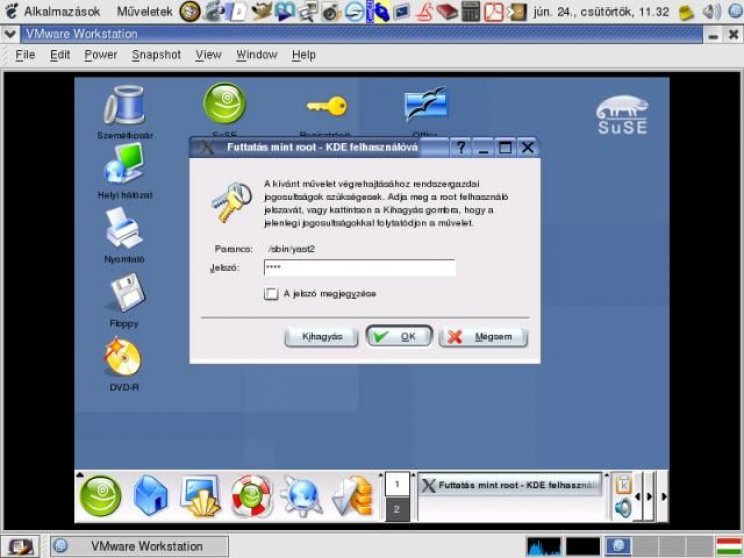Screen dimensions: 744x558
Task: Click the KDE panel hide arrow at the far right
Action: 663,496
